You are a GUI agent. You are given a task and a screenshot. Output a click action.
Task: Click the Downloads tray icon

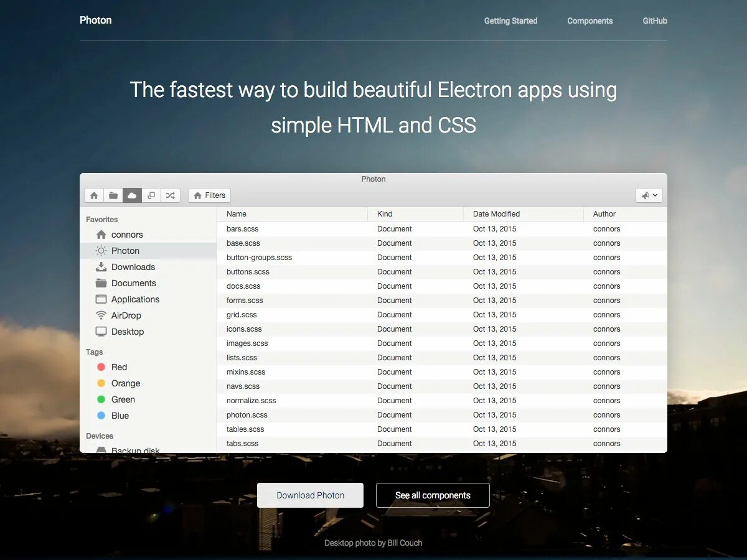click(101, 267)
